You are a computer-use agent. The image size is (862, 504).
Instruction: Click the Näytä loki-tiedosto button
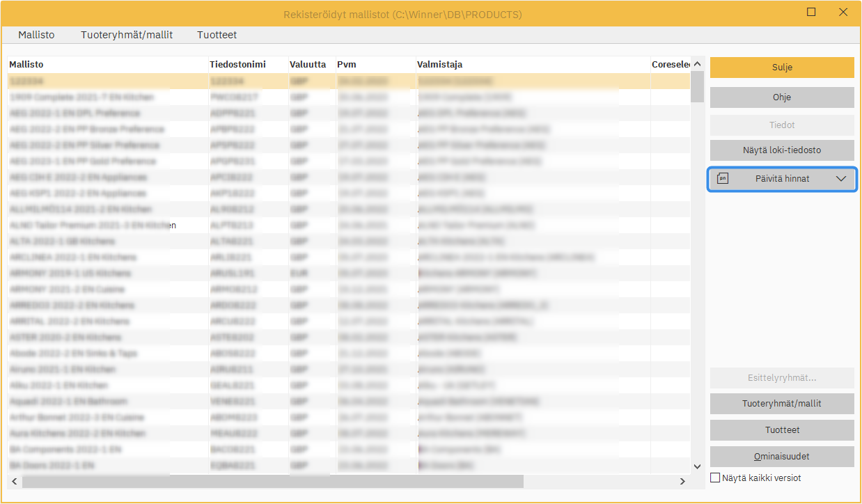point(781,150)
